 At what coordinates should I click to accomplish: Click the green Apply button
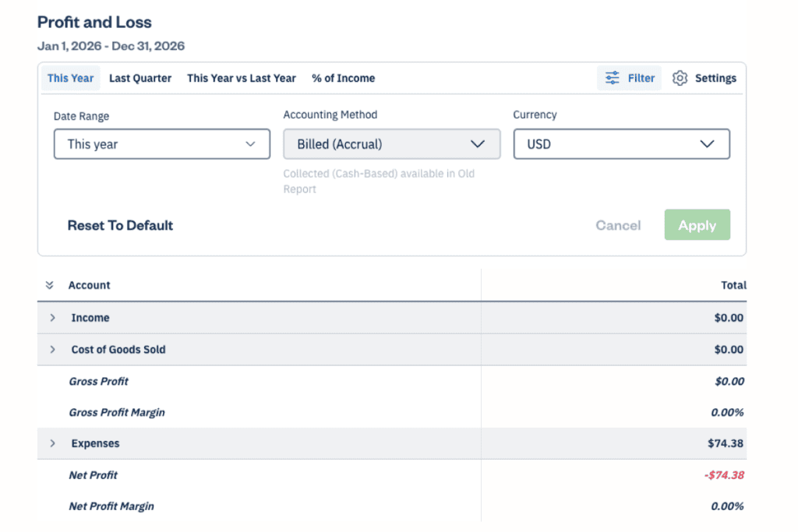tap(697, 225)
